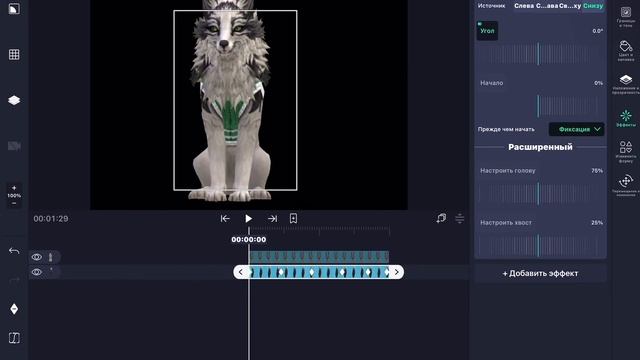The height and width of the screenshot is (360, 640).
Task: Click the split layer icon at bottom left
Action: (14, 338)
